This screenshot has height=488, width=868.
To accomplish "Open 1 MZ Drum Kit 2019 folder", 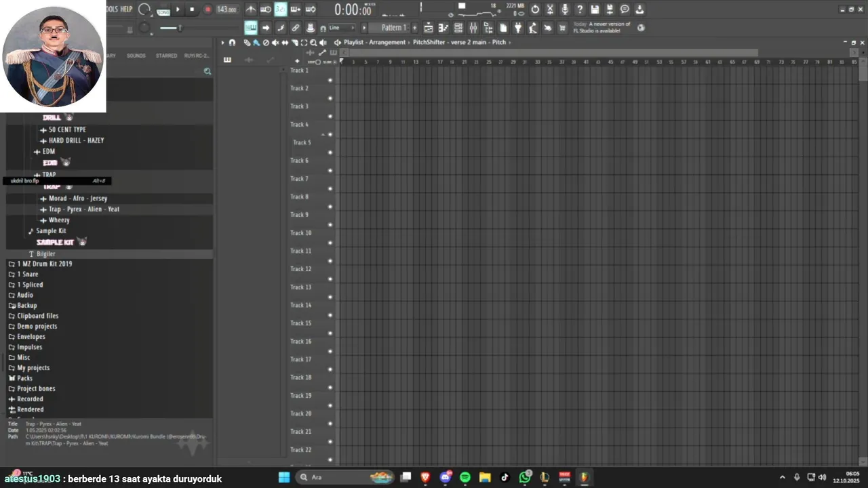I will point(44,264).
